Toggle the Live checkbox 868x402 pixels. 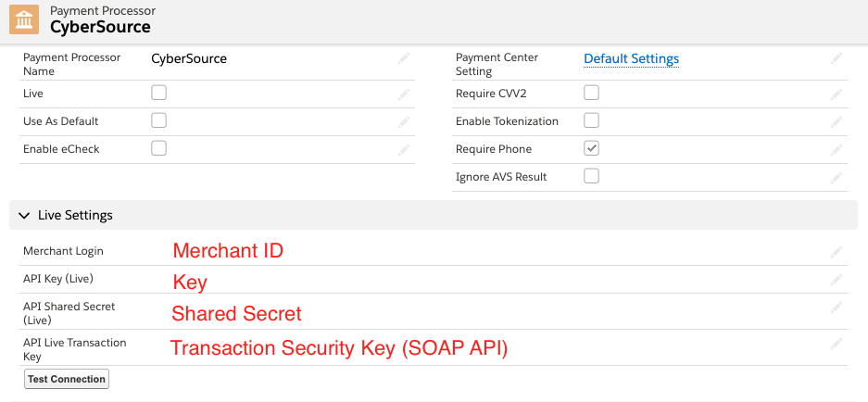coord(159,93)
